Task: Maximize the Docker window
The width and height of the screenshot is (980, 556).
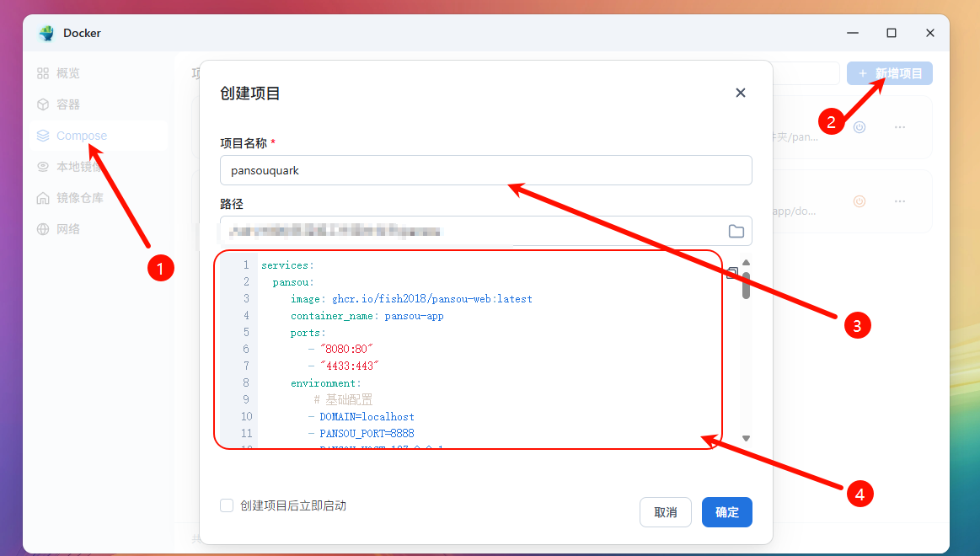Action: point(892,33)
